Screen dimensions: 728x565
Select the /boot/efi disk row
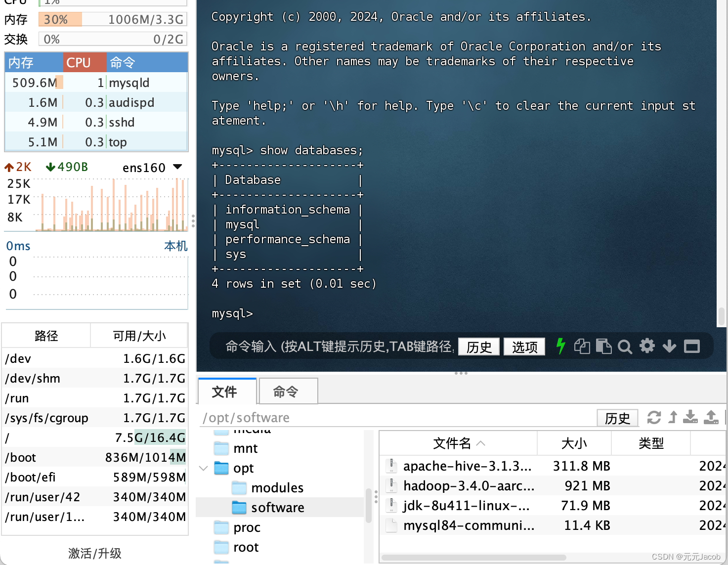(95, 477)
